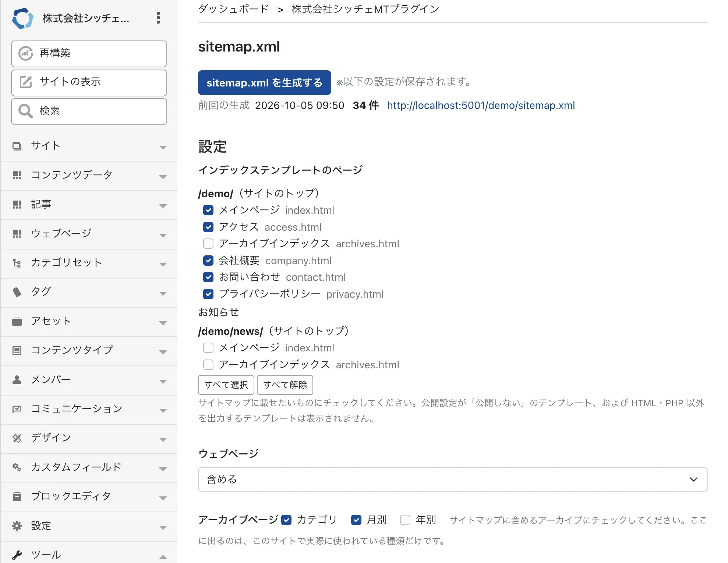Image resolution: width=728 pixels, height=563 pixels.
Task: Uncheck the 会社概要 company.html checkbox
Action: [208, 261]
